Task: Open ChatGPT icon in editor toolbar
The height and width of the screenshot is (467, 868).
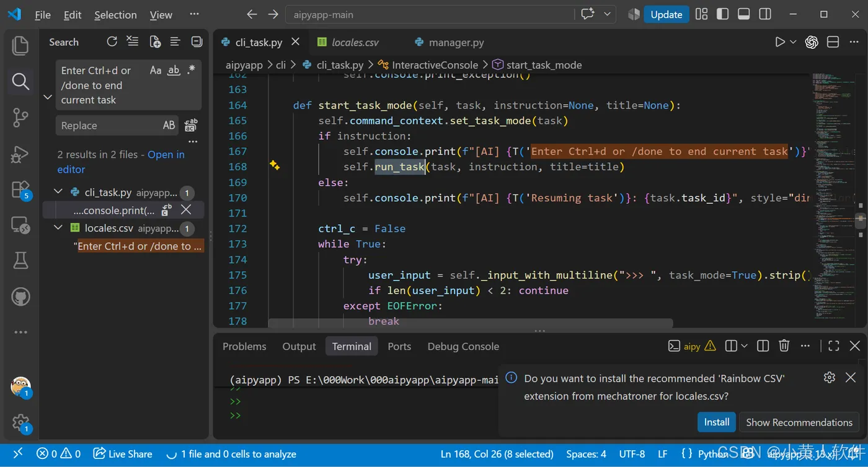Action: point(812,42)
